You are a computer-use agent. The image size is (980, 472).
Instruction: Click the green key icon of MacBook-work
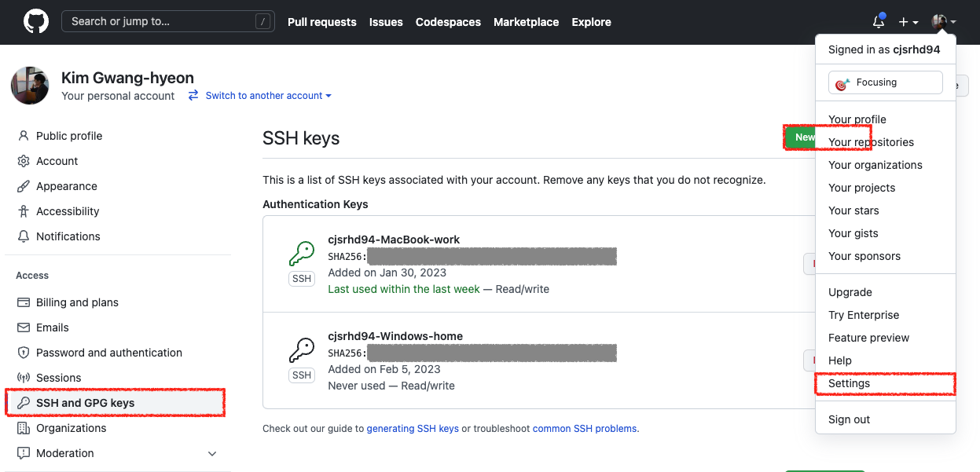point(302,254)
